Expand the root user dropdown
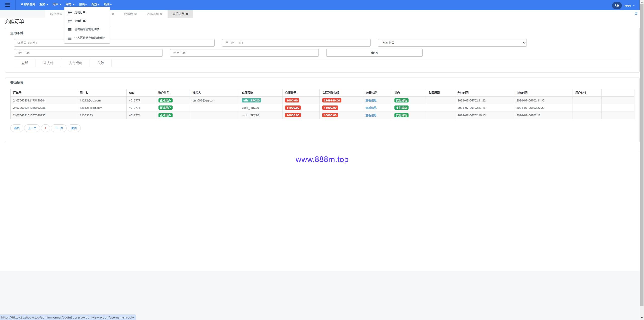The height and width of the screenshot is (320, 644). point(629,6)
